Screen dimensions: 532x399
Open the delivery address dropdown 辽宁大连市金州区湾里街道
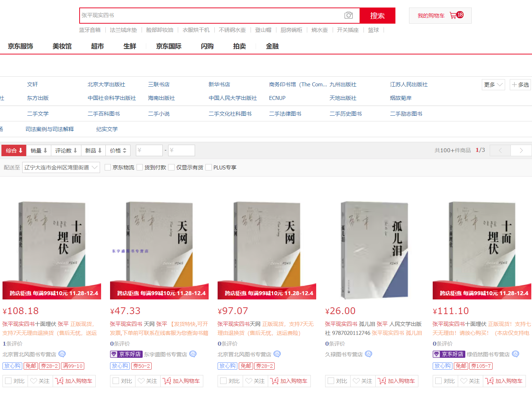[x=61, y=167]
